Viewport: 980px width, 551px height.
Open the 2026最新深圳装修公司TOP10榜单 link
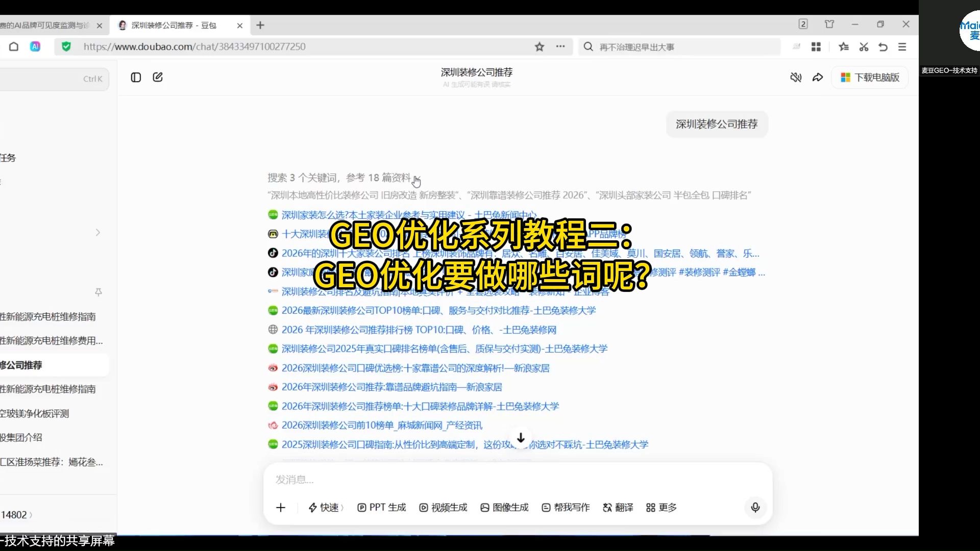[438, 310]
